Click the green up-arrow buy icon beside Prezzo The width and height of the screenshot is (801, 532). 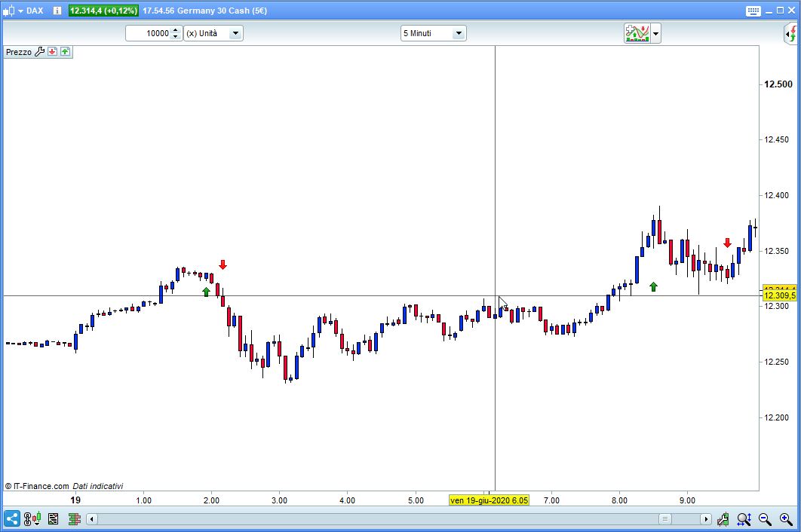click(65, 51)
